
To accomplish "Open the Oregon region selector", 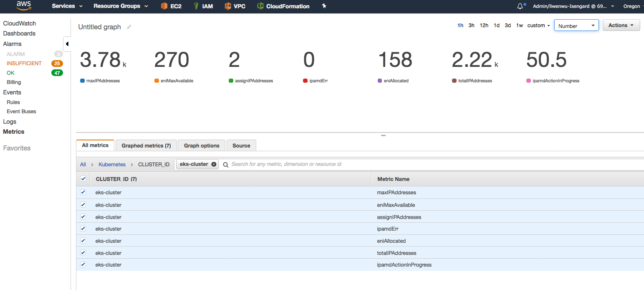I will pyautogui.click(x=634, y=6).
